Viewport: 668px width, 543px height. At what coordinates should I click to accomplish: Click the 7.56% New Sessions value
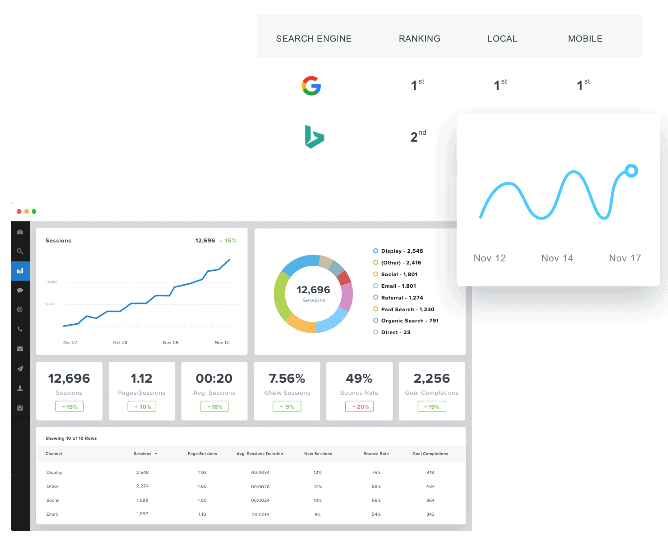[287, 379]
